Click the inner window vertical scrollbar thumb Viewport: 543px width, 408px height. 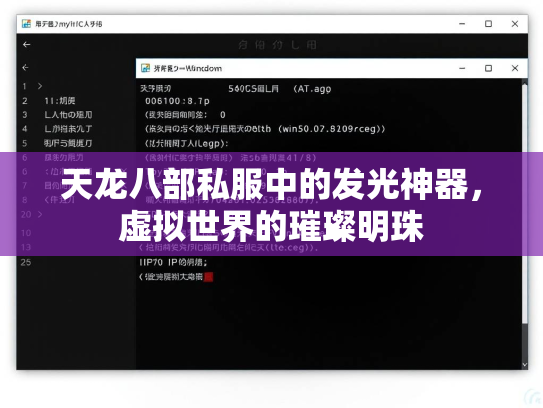pos(525,204)
